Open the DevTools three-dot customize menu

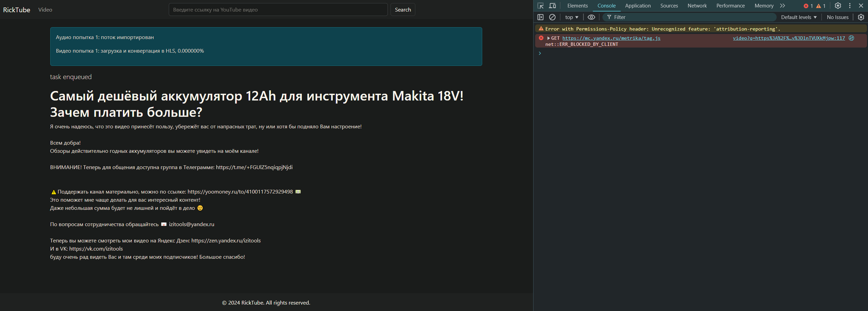pyautogui.click(x=849, y=6)
